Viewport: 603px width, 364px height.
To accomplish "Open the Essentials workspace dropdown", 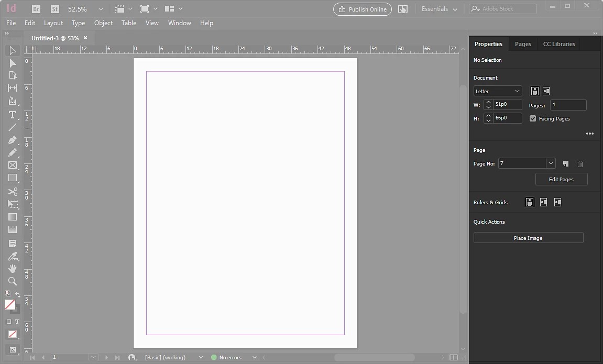I will (x=439, y=9).
